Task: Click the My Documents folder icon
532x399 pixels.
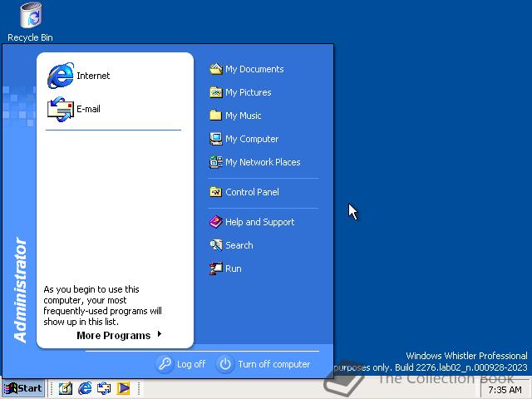Action: 216,69
